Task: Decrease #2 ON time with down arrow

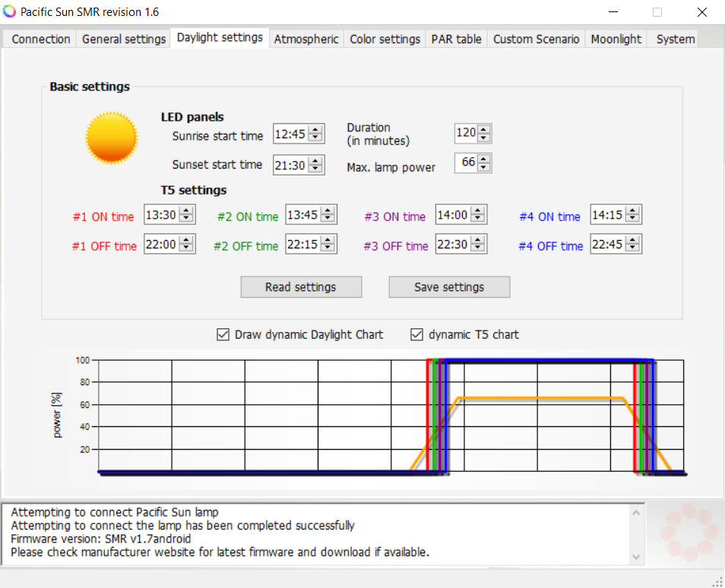Action: 328,219
